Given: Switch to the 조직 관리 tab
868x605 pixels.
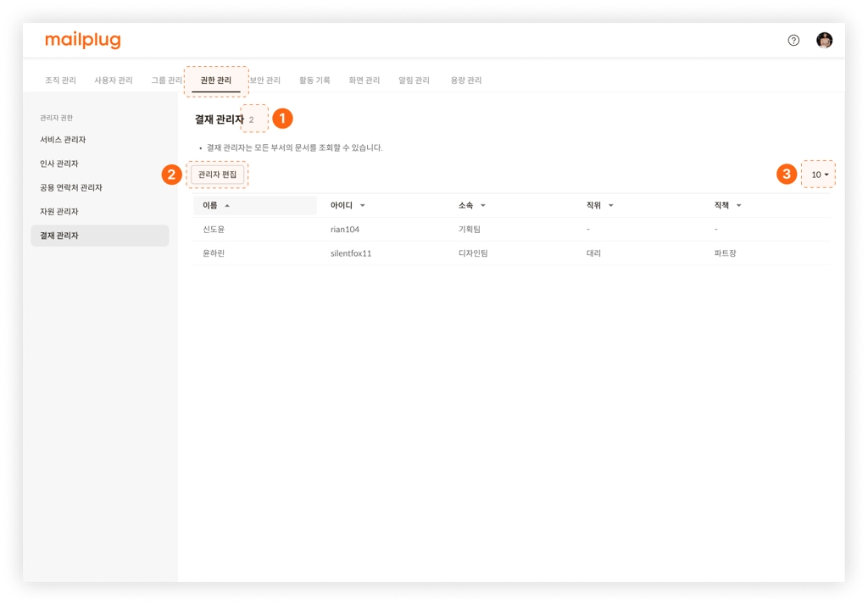Looking at the screenshot, I should (60, 80).
